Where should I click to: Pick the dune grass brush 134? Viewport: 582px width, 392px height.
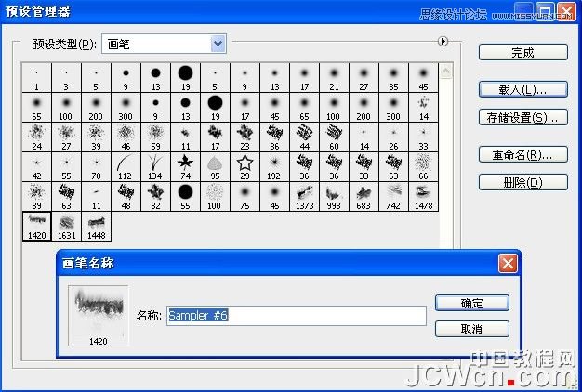point(155,165)
